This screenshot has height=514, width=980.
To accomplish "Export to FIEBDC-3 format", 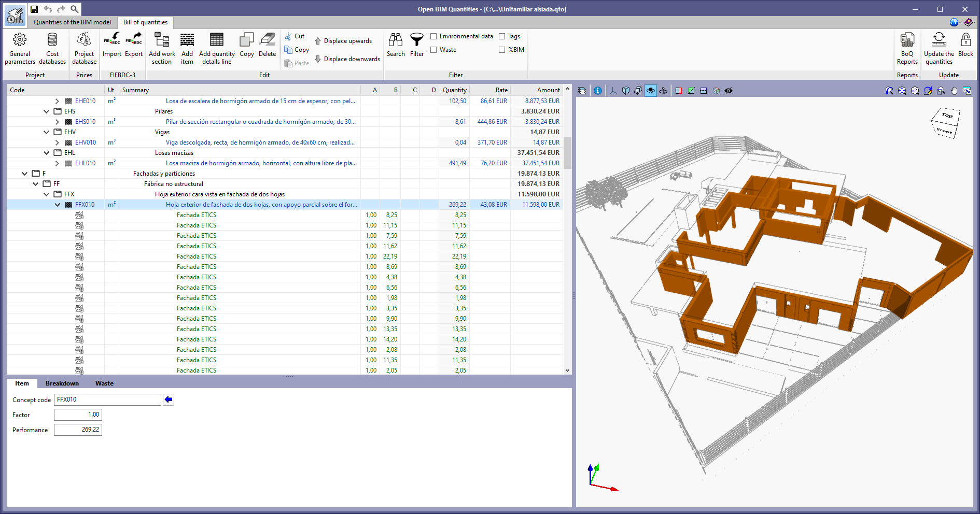I will pos(134,45).
